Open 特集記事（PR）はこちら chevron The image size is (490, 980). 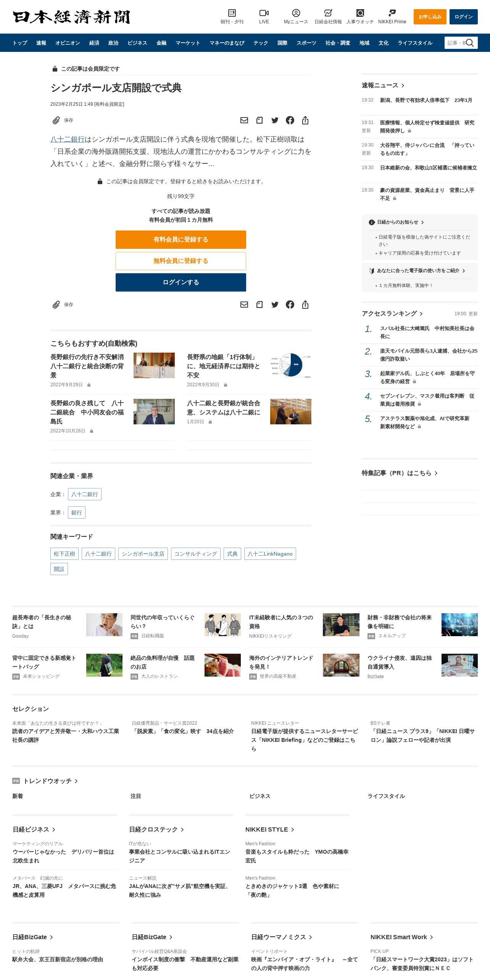[x=436, y=473]
